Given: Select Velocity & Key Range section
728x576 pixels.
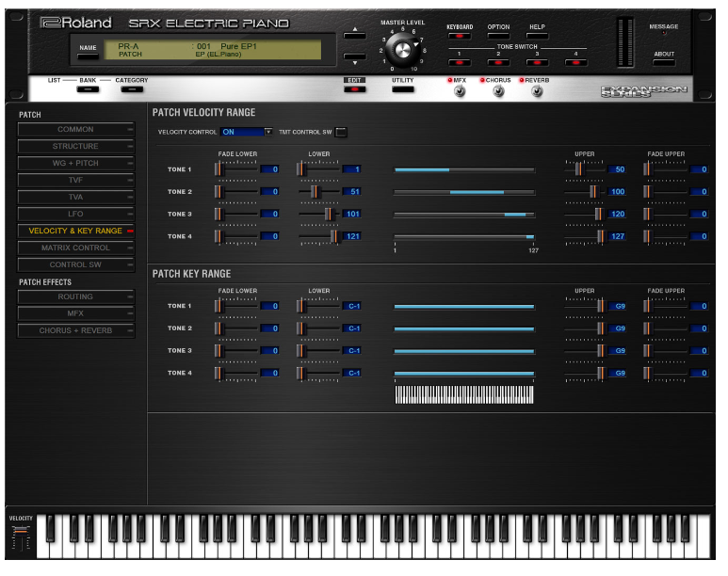Looking at the screenshot, I should point(75,231).
